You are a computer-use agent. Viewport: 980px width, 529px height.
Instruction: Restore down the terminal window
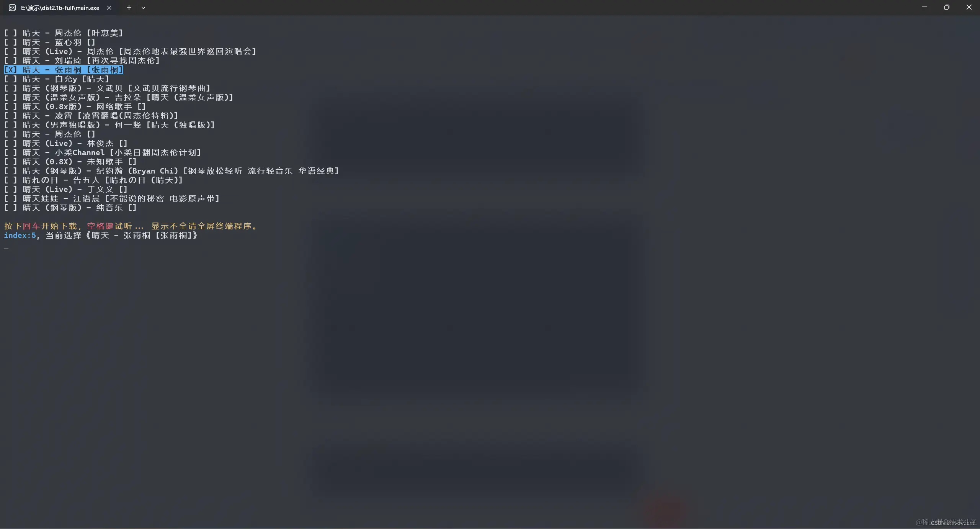(947, 7)
